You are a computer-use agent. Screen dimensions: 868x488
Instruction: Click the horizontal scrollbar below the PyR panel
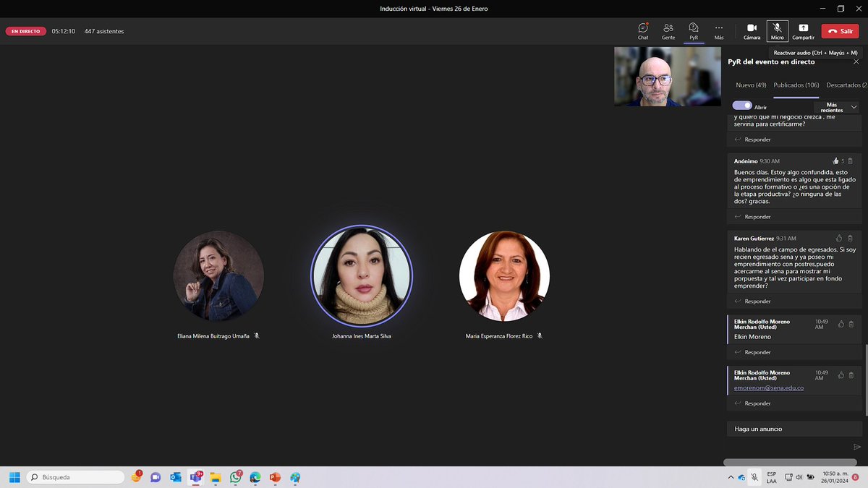click(790, 463)
